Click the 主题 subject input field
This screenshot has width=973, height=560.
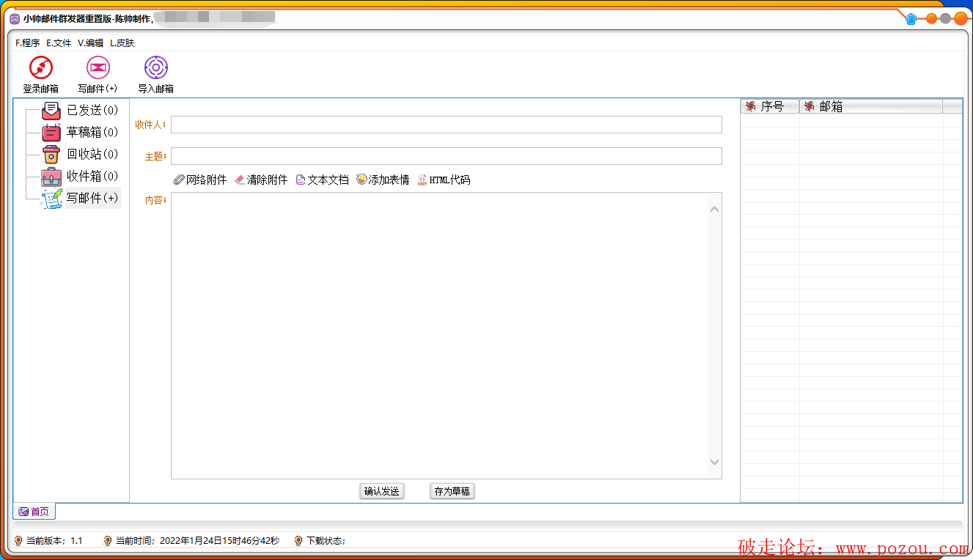[446, 156]
